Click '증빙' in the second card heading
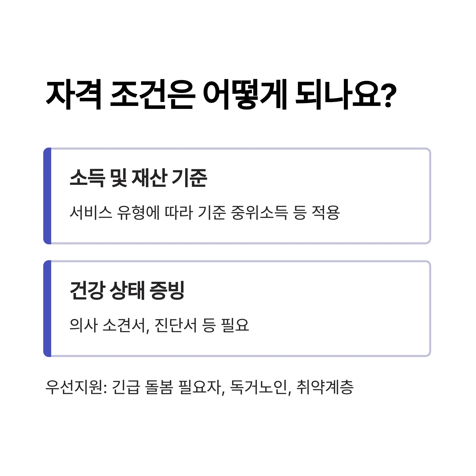The image size is (476, 476). [167, 290]
